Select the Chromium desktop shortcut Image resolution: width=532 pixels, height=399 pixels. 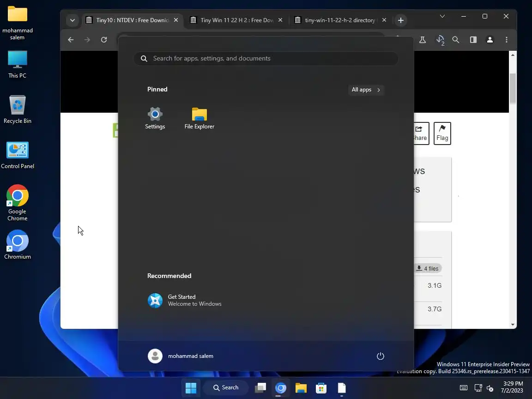click(x=17, y=245)
